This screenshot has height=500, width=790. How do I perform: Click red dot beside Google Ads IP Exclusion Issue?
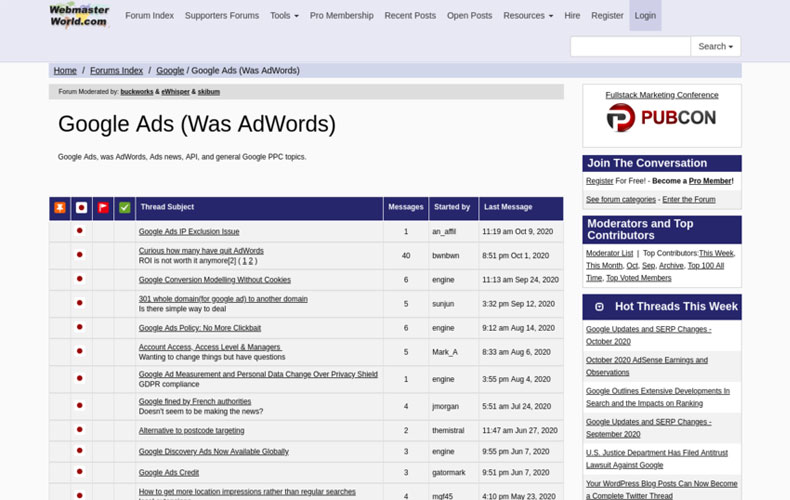click(x=80, y=231)
